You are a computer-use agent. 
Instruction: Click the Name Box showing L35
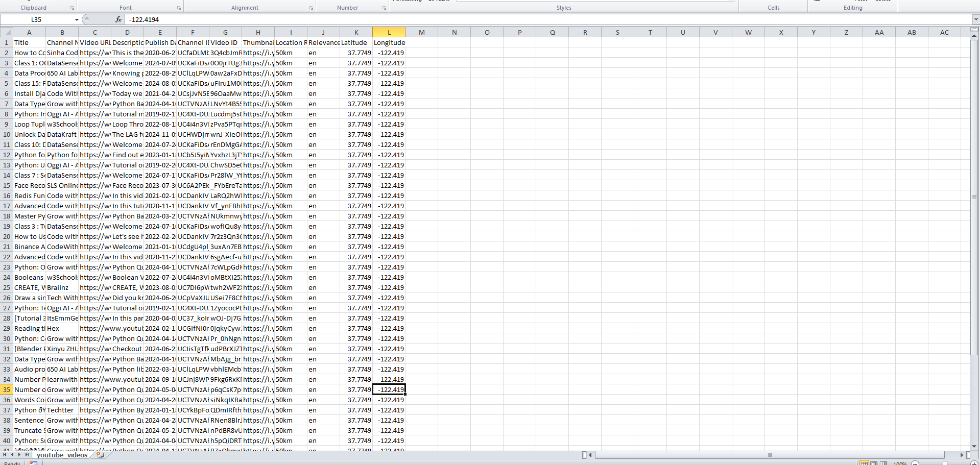click(x=37, y=19)
